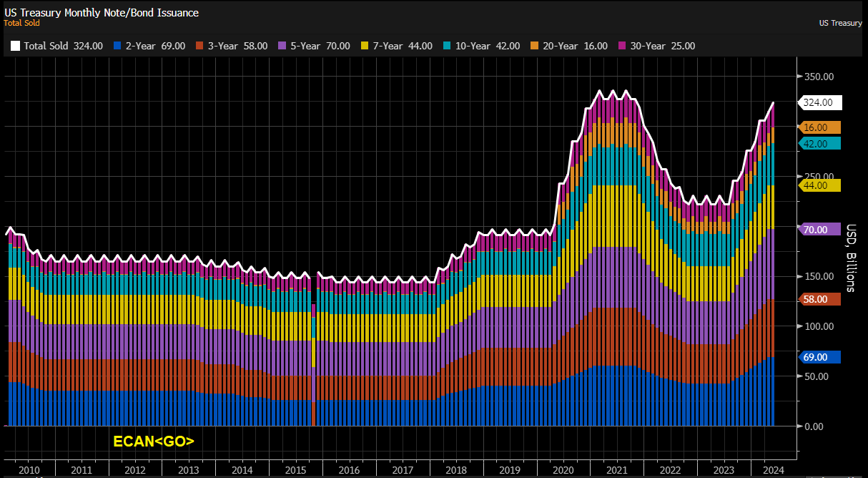This screenshot has width=868, height=478.
Task: Select the orange 16.00 axis value tag
Action: coord(819,127)
